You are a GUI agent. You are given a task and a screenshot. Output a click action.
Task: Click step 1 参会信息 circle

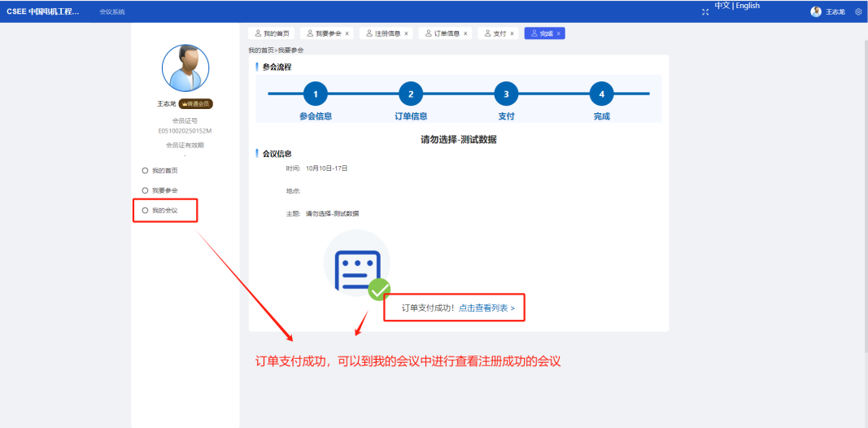pos(316,94)
